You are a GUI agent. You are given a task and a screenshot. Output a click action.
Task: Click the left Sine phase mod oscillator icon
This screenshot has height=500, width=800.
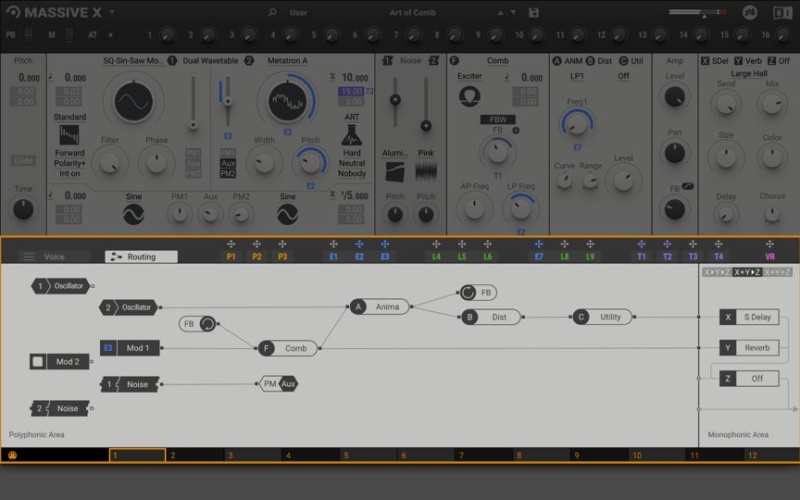tap(134, 214)
